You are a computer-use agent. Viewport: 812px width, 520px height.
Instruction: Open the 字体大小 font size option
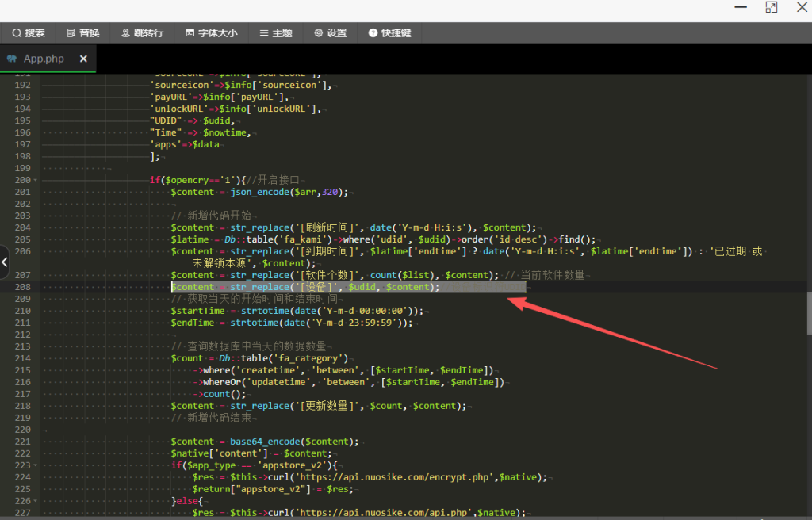point(211,33)
